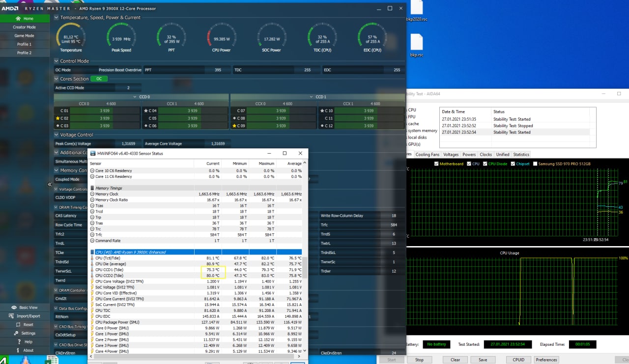629x364 pixels.
Task: Open the Unified tab in AIDA64
Action: coord(503,154)
